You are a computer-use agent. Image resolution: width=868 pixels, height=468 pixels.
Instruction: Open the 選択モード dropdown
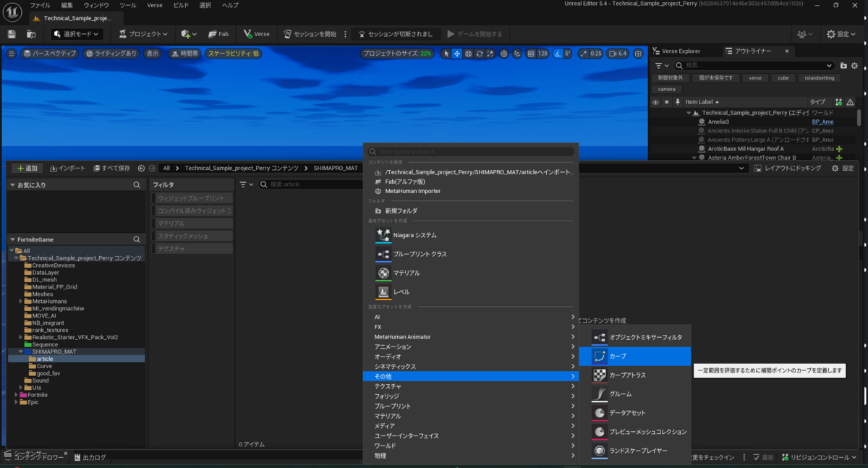[x=76, y=34]
